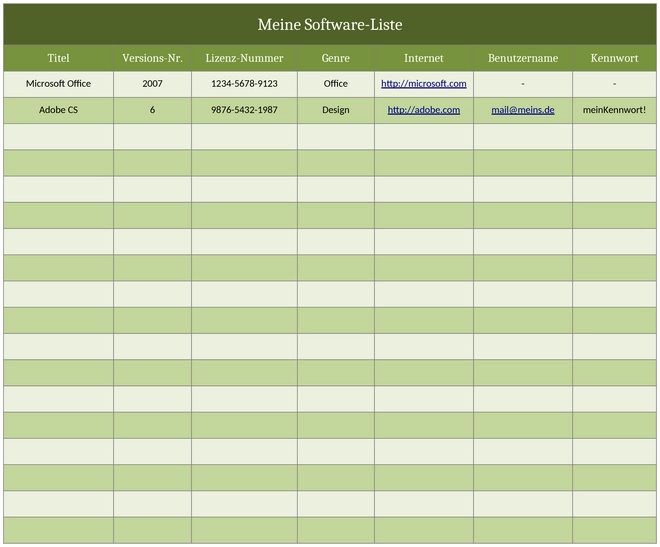Select Microsoft Office's Kennwort dash cell
660x547 pixels.
point(614,84)
